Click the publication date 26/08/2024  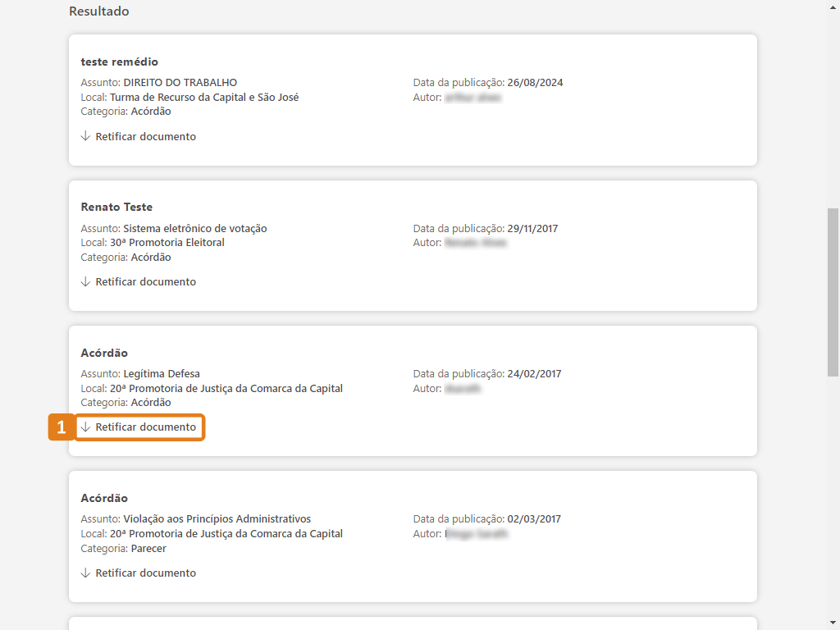click(535, 83)
